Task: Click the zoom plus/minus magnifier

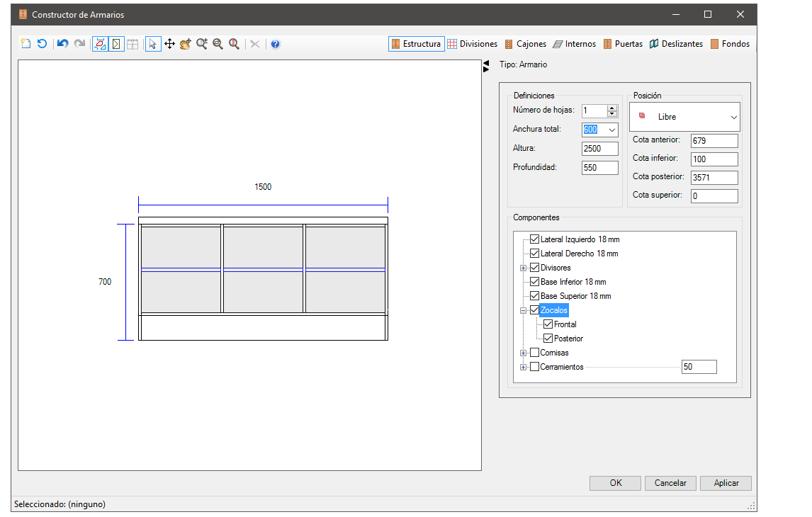Action: coord(201,44)
